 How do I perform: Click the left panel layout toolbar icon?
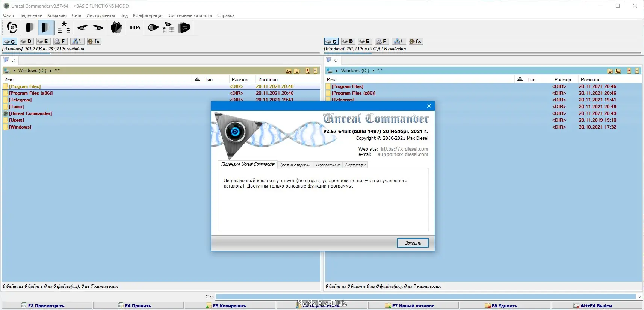29,27
